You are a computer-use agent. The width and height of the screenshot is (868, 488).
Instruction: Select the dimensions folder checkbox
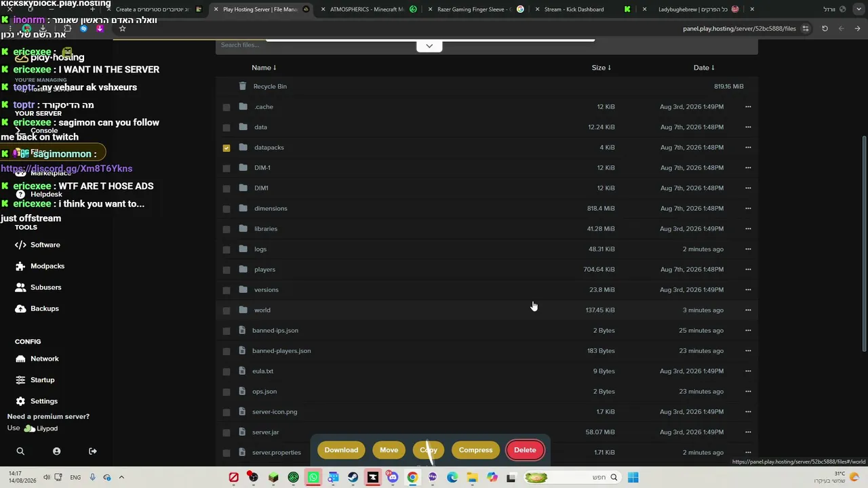pos(226,209)
